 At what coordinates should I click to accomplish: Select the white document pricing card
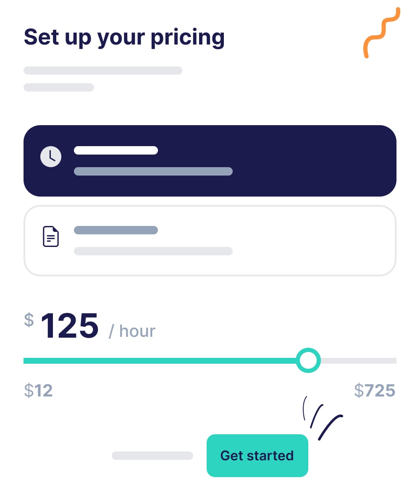coord(210,241)
